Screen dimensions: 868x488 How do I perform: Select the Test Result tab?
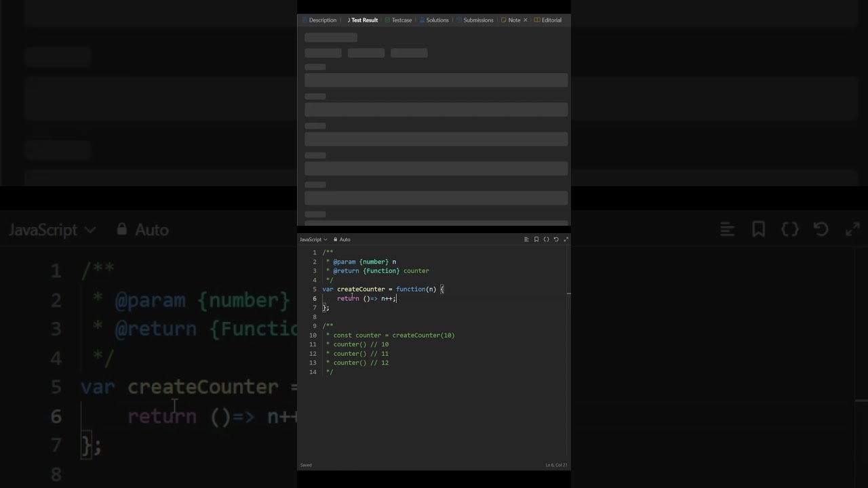[x=362, y=20]
